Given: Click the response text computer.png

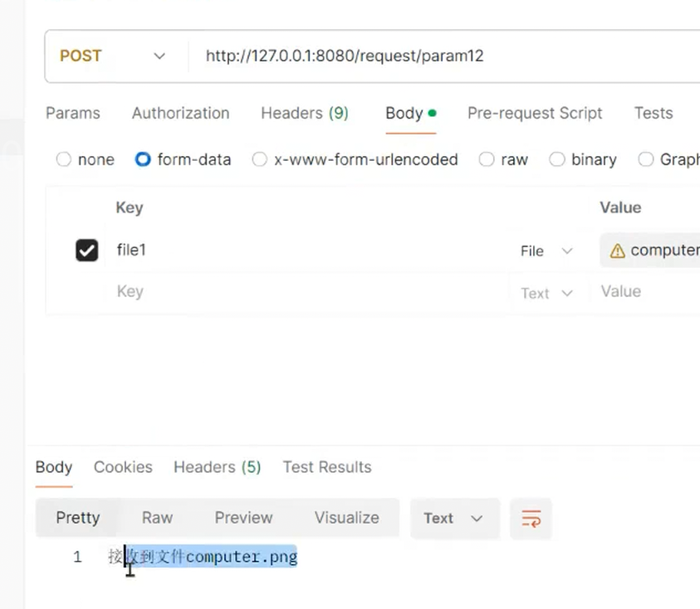Looking at the screenshot, I should point(242,557).
